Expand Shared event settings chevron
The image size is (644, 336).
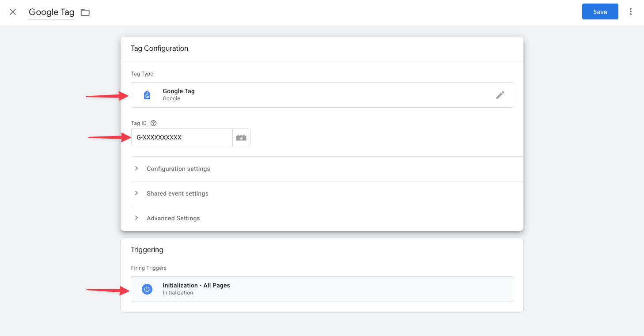(x=136, y=193)
